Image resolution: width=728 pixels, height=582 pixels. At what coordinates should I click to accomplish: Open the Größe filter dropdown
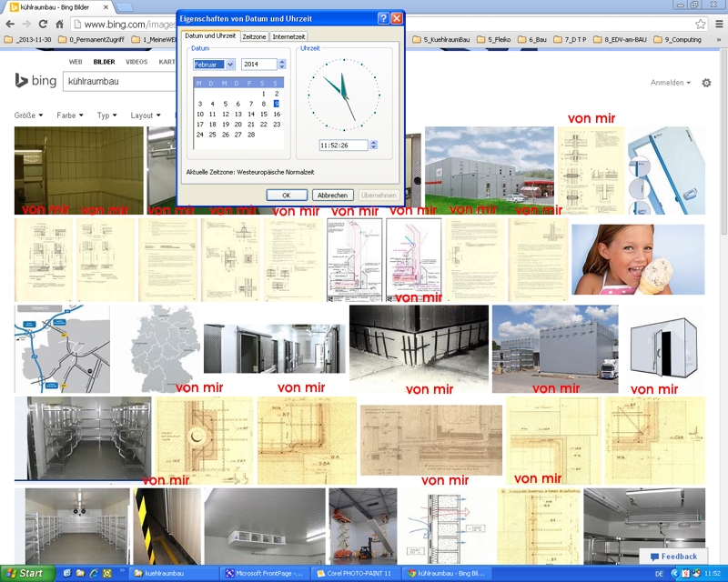tap(26, 115)
